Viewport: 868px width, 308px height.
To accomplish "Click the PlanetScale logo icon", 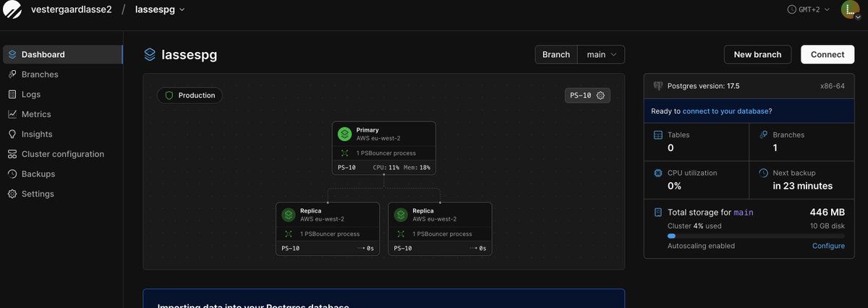I will pyautogui.click(x=13, y=10).
